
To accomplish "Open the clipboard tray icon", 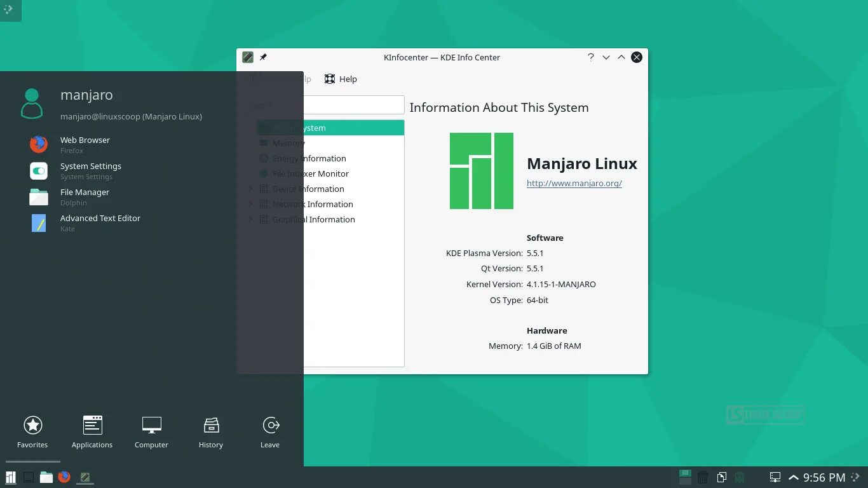I will pos(722,477).
